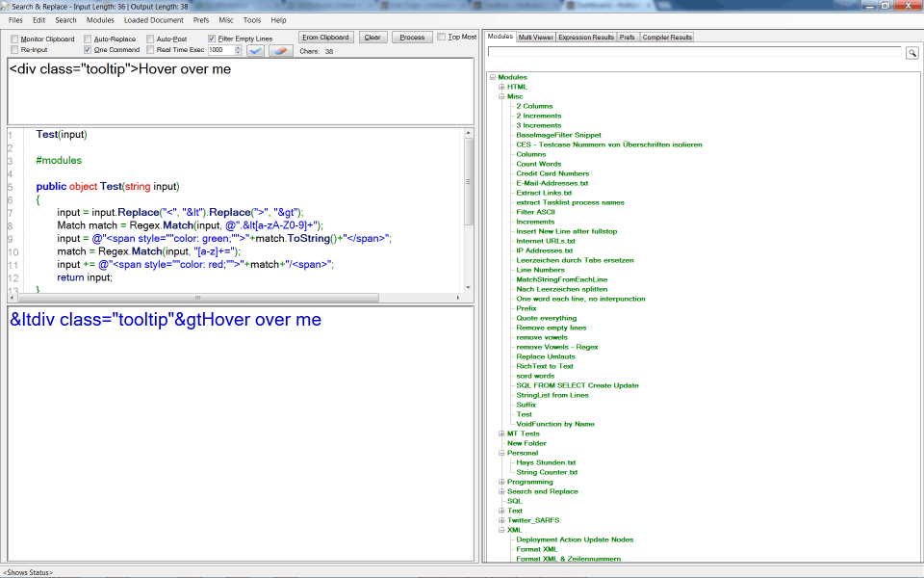Select the Credit Card Numbers module
The height and width of the screenshot is (578, 924).
(552, 173)
